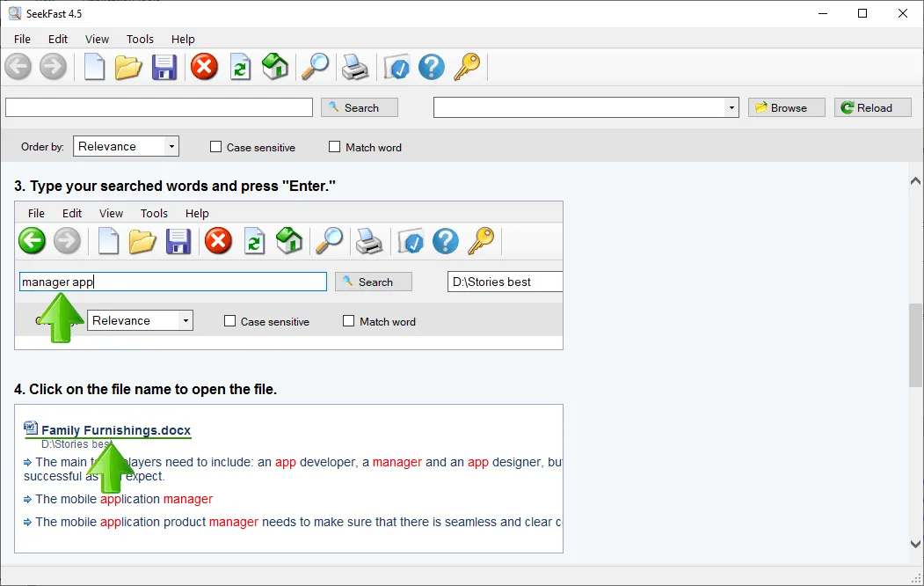Viewport: 924px width, 586px height.
Task: Click the heading '3. Type your searched words and press "Enter."'
Action: coord(174,186)
